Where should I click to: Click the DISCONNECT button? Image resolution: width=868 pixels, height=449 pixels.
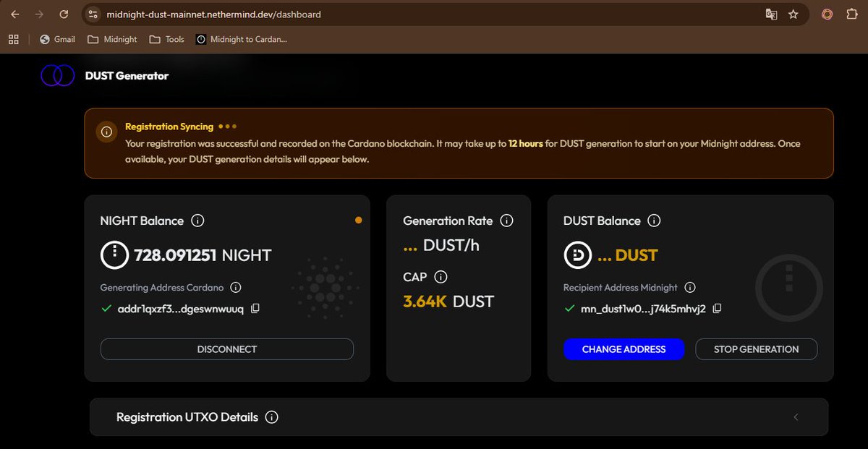[x=227, y=349]
